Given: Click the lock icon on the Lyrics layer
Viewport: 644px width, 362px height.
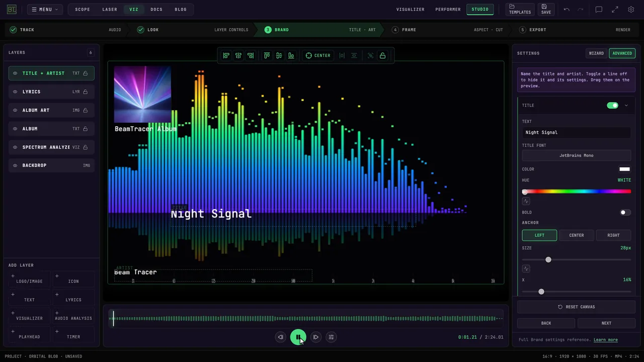Looking at the screenshot, I should click(86, 92).
